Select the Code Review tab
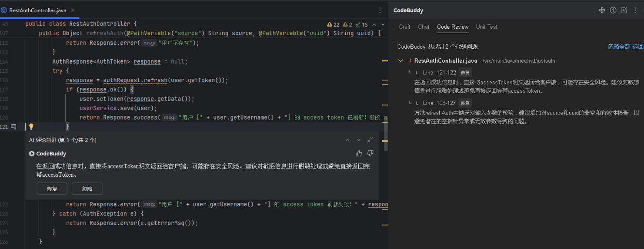The height and width of the screenshot is (249, 644). point(453,27)
